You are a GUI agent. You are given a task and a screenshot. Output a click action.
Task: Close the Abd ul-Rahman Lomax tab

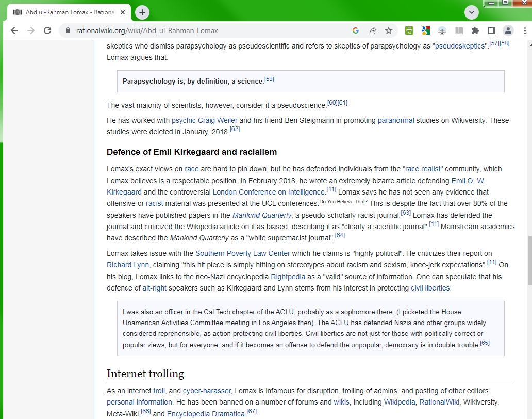[x=123, y=12]
